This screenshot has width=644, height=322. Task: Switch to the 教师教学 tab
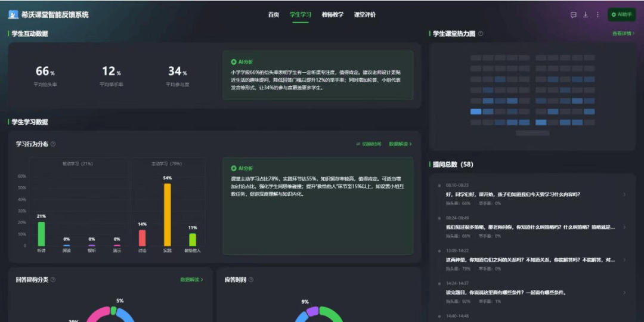point(332,15)
